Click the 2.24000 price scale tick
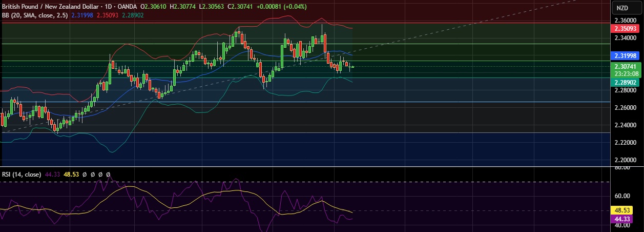 pos(626,125)
